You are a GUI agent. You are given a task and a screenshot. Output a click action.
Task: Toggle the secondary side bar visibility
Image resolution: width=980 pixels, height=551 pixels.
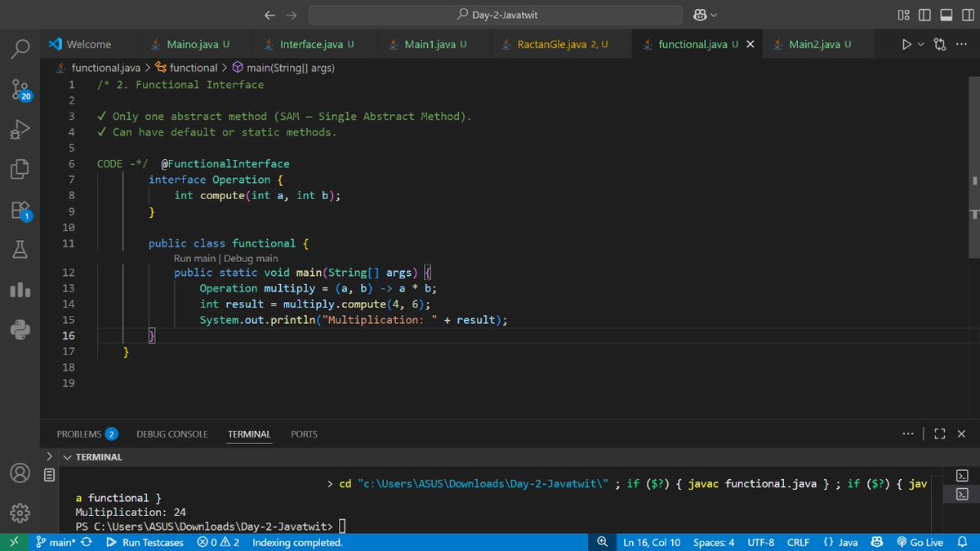pyautogui.click(x=967, y=15)
